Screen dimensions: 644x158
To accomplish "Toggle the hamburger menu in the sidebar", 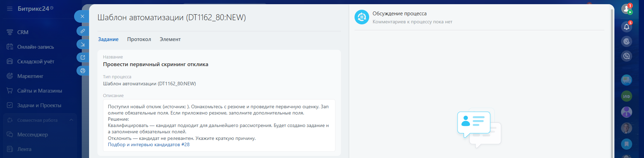I will [10, 9].
